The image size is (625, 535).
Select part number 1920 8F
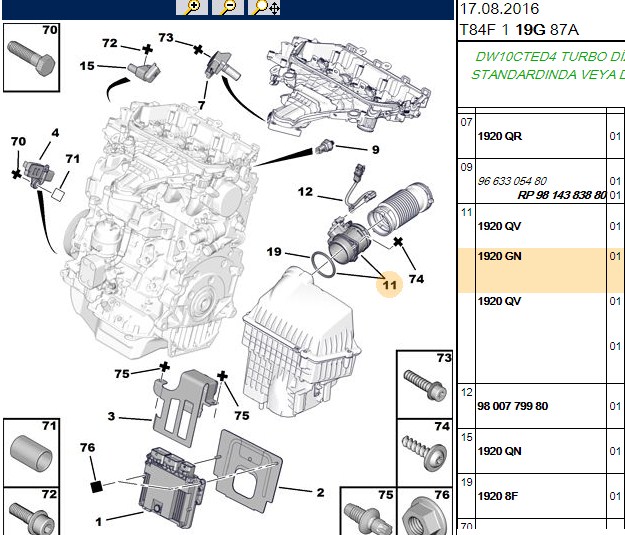coord(498,496)
